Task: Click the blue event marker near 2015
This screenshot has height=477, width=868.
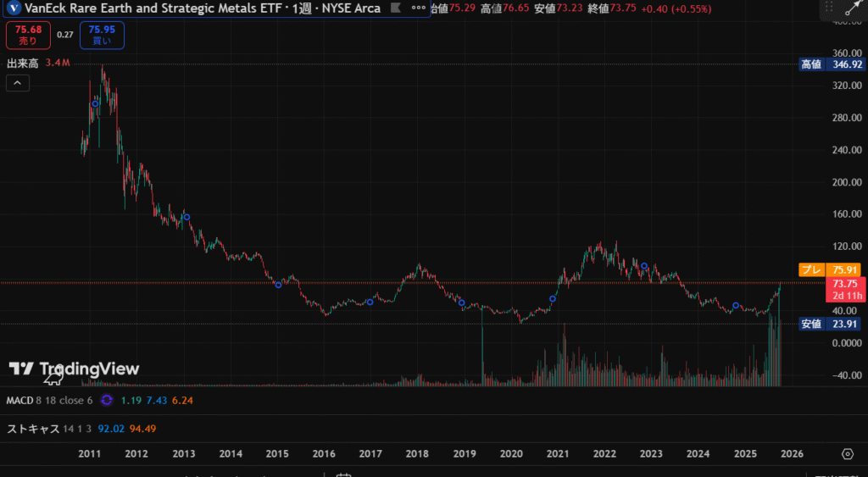Action: [x=278, y=284]
